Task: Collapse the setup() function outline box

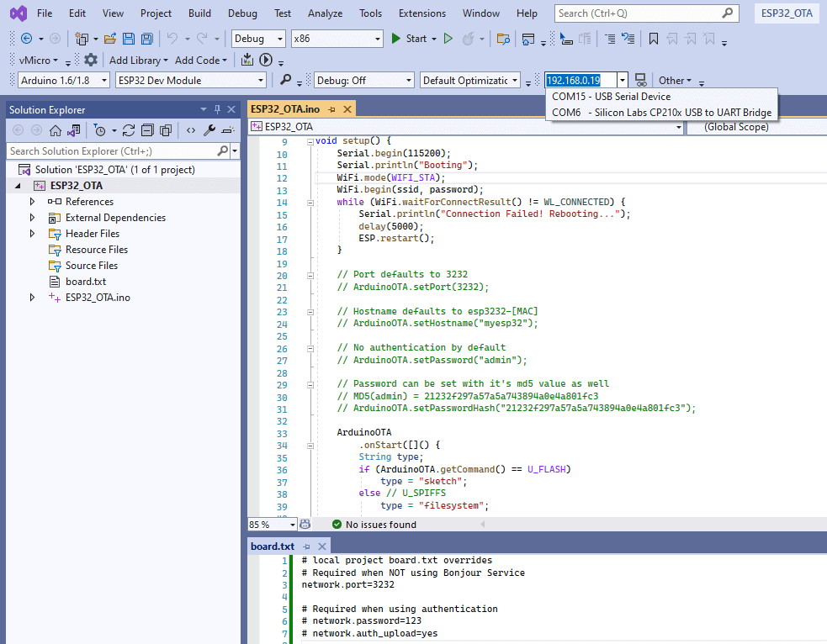Action: click(310, 141)
